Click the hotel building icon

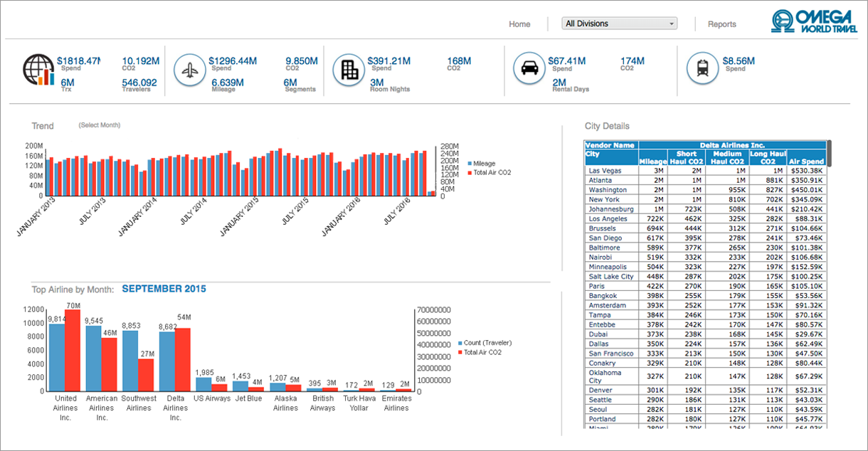pos(349,70)
